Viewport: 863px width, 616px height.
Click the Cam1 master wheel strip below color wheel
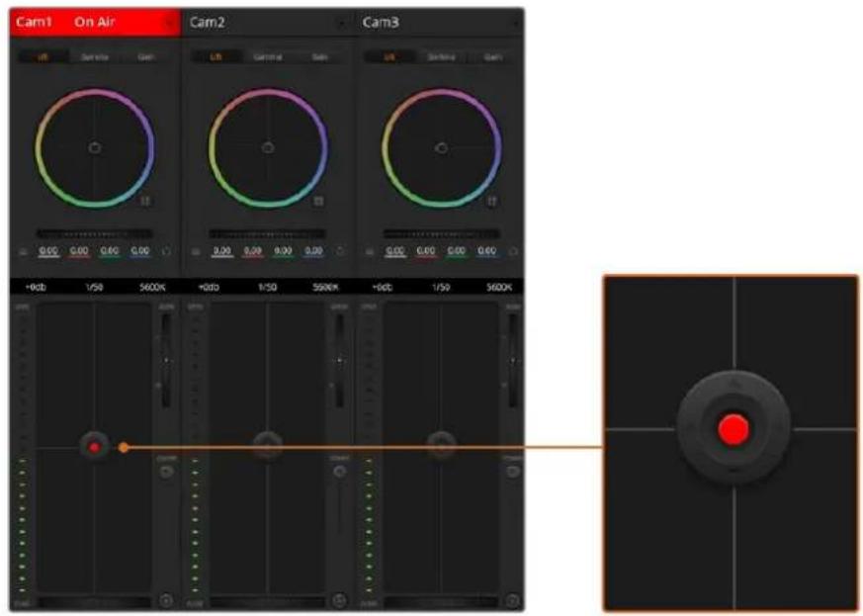tap(95, 233)
